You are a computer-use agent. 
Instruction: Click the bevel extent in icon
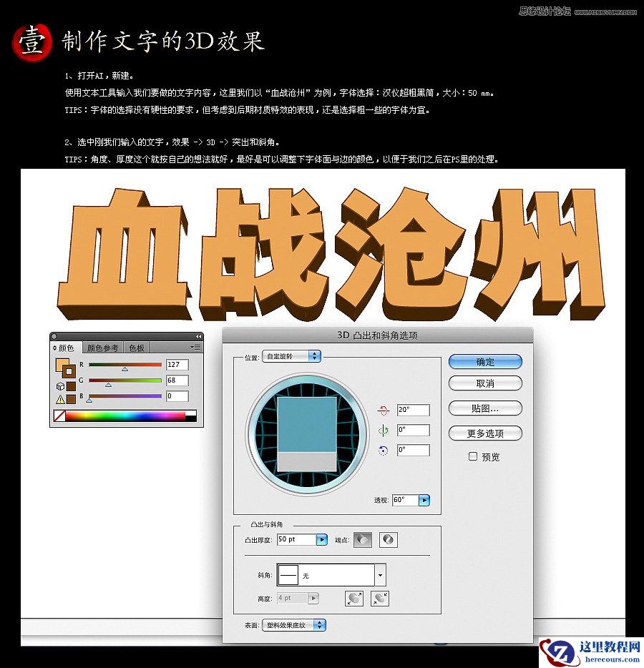379,599
